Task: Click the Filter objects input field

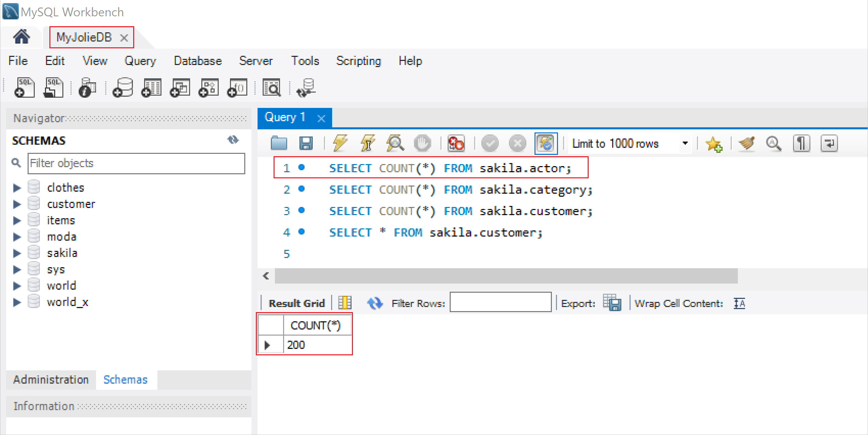Action: click(x=136, y=163)
